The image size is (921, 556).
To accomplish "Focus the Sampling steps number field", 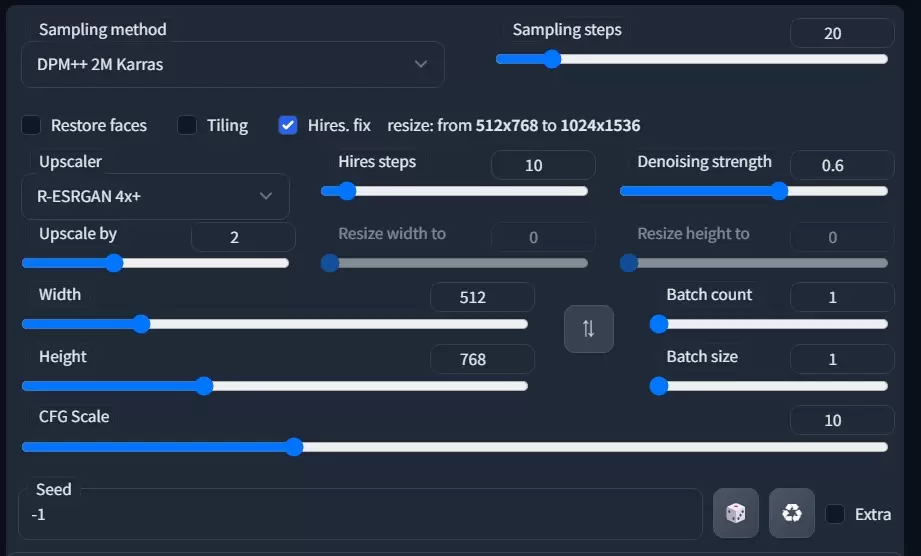I will click(x=841, y=33).
